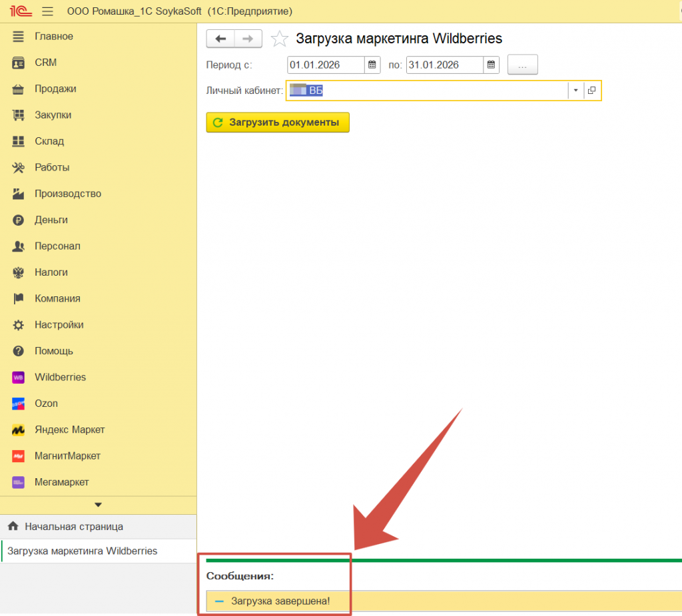Open calendar picker for period end date

491,65
